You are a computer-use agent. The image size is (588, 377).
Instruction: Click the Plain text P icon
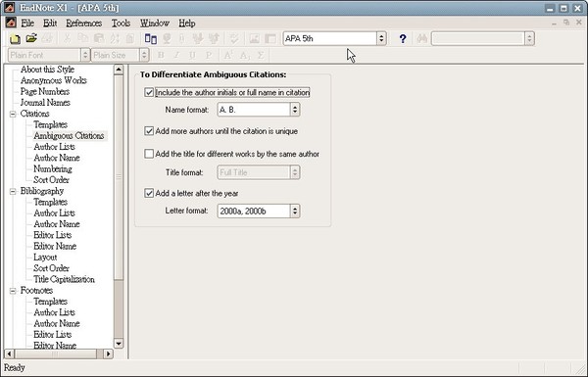click(209, 55)
